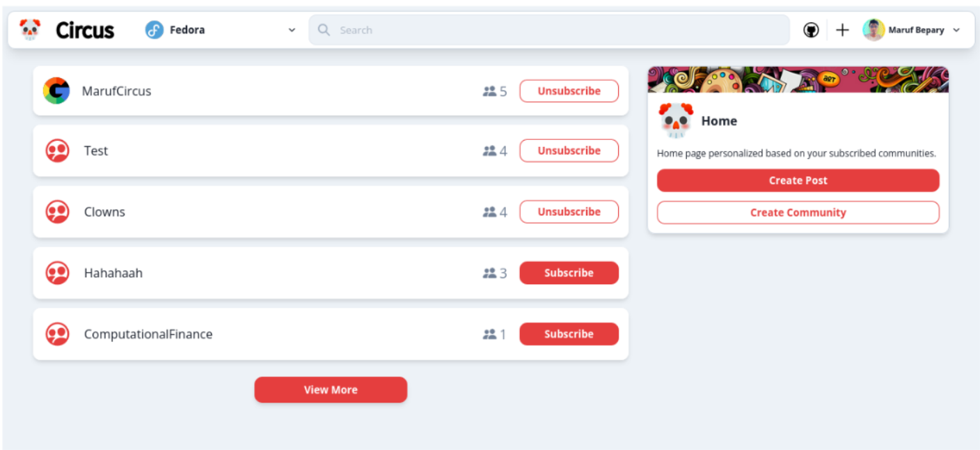Click the MarufCircus Google community icon
Image resolution: width=980 pixels, height=450 pixels.
pos(56,91)
